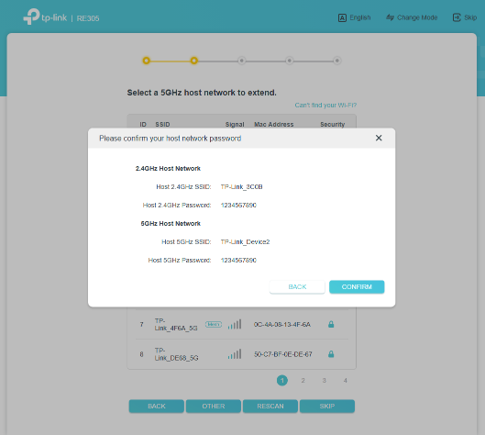Viewport: 485px width, 435px height.
Task: Click the Signal column header
Action: (235, 124)
